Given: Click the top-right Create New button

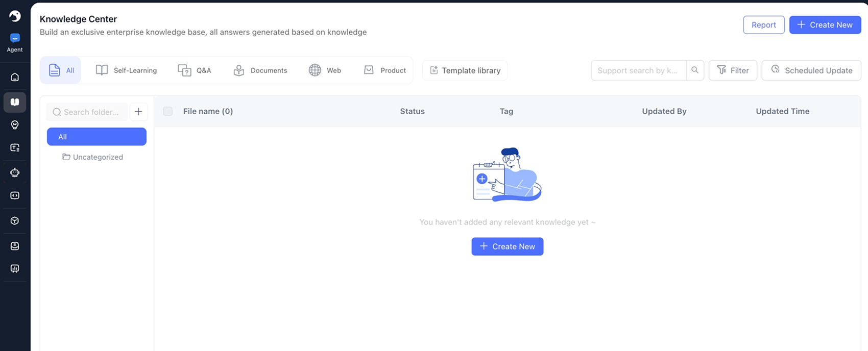Looking at the screenshot, I should coord(825,25).
